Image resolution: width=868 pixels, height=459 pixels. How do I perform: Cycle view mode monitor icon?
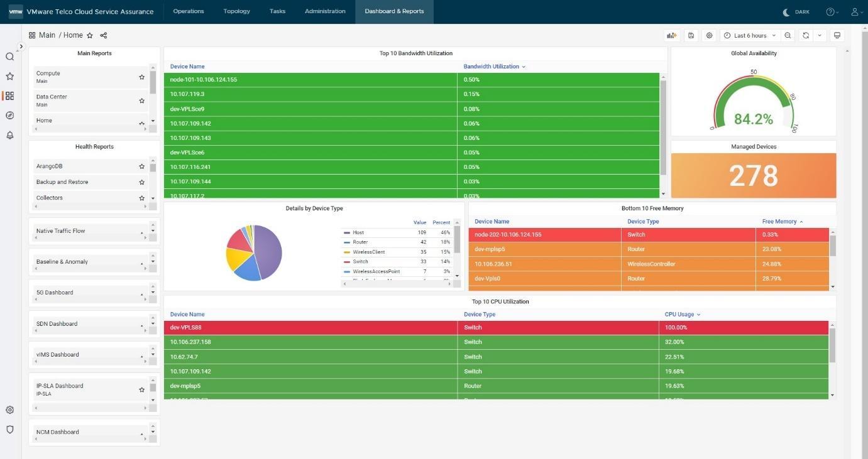tap(837, 36)
